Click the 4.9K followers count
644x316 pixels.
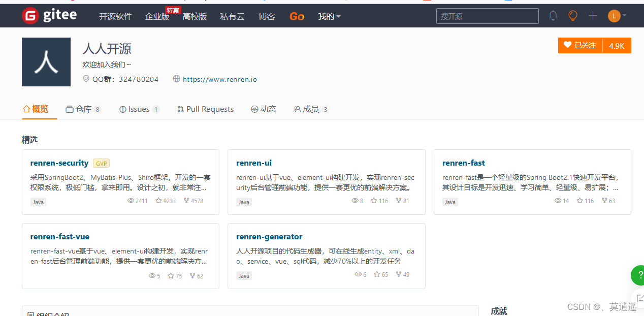(x=617, y=46)
